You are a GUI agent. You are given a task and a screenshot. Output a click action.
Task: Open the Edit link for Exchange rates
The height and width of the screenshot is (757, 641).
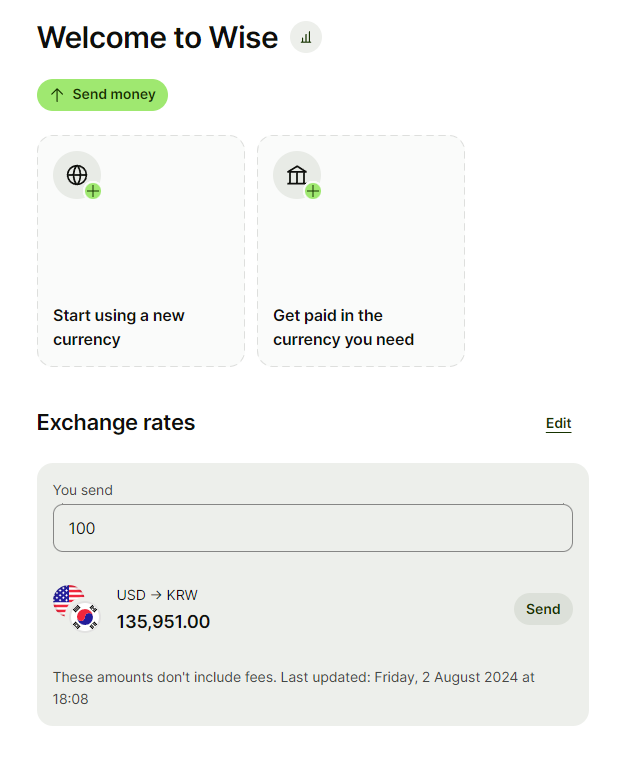tap(558, 423)
